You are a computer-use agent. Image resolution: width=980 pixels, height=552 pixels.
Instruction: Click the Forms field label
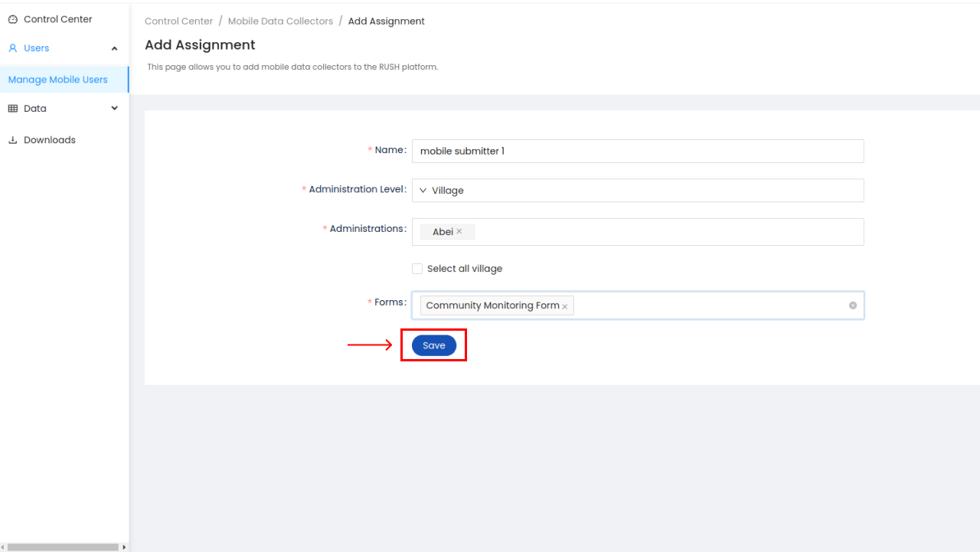(x=390, y=302)
